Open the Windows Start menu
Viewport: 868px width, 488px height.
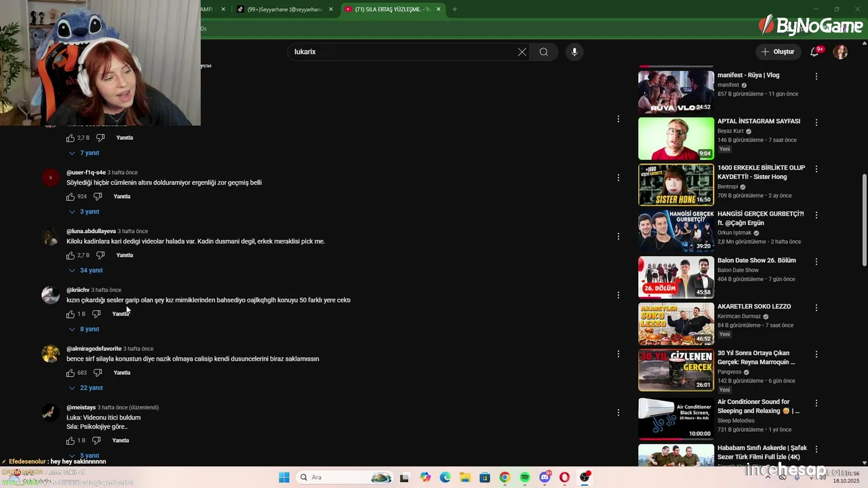284,477
